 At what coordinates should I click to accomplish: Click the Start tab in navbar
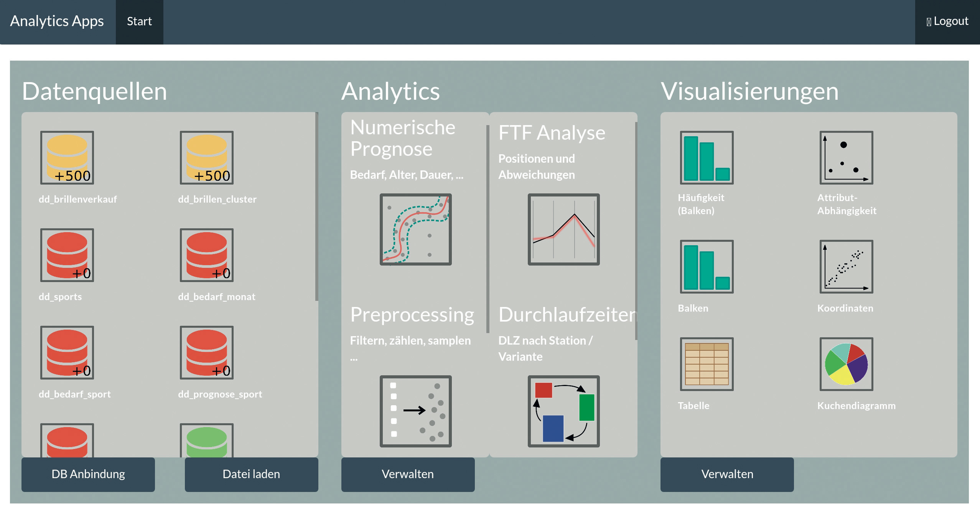[139, 21]
